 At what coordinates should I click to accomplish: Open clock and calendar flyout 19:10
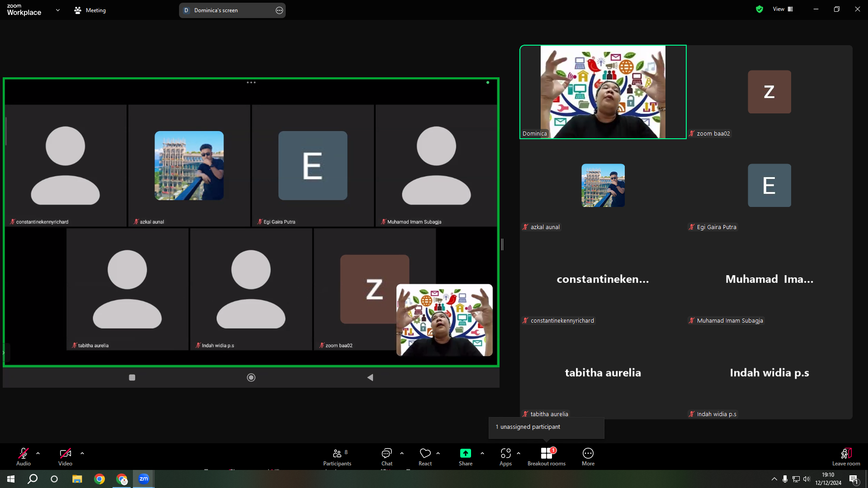click(828, 479)
